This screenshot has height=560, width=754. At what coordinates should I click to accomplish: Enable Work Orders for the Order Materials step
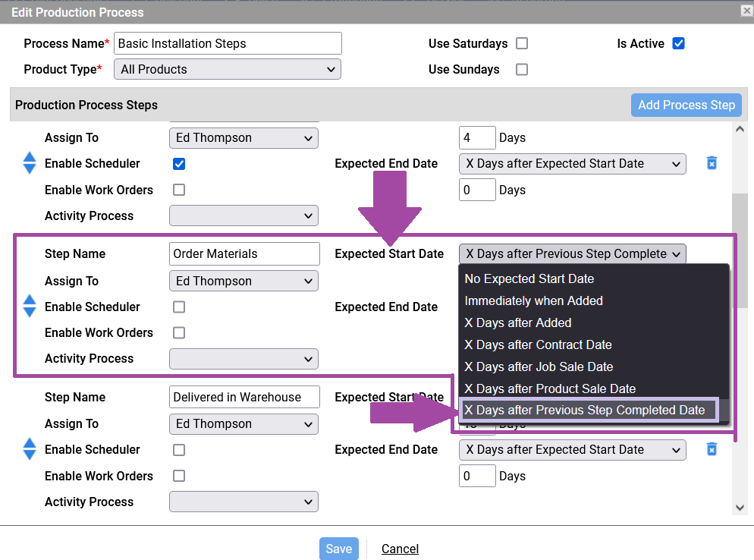tap(179, 332)
